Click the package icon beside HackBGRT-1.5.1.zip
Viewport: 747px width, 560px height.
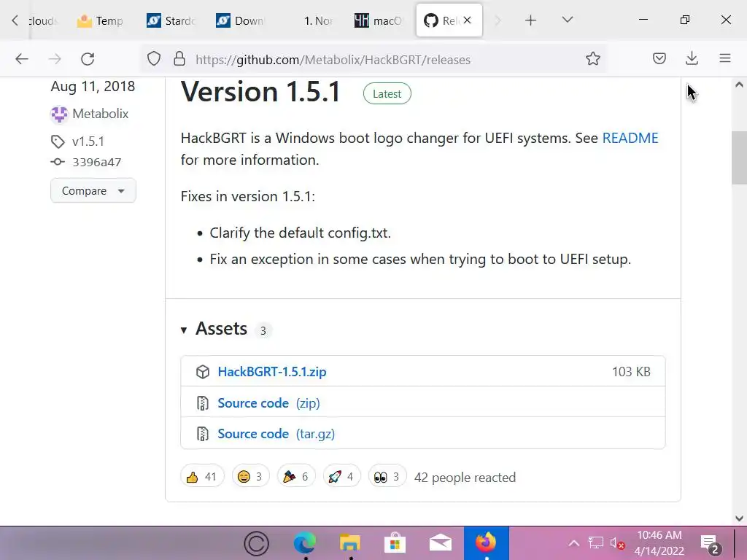pos(203,372)
